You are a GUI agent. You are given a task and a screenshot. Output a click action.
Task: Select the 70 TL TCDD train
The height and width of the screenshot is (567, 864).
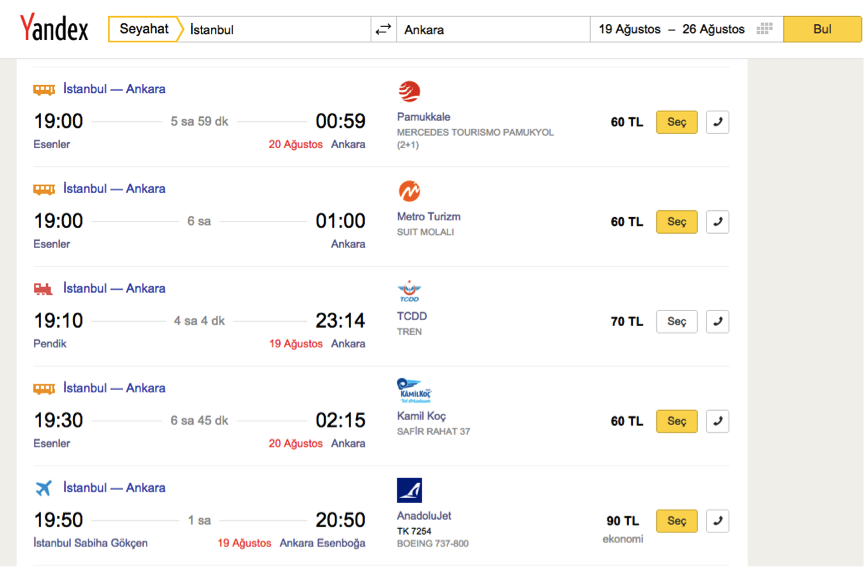point(677,321)
